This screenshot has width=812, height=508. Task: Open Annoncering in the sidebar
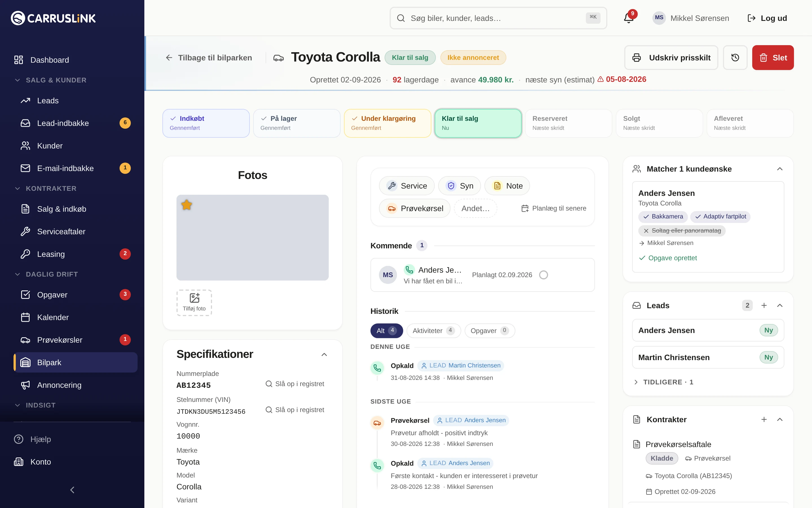point(76,385)
